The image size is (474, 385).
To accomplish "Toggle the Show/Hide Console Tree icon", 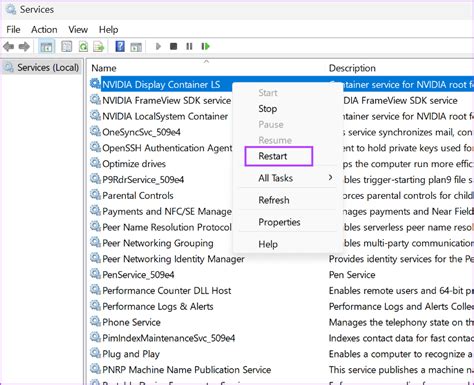I will tap(46, 47).
